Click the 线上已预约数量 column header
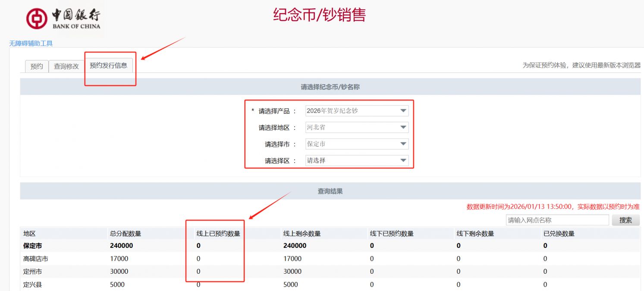This screenshot has height=291, width=644. click(x=218, y=234)
